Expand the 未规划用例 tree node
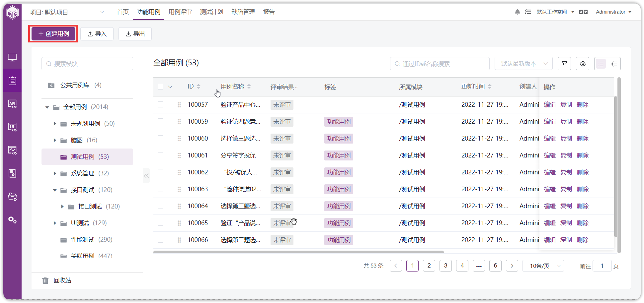 pyautogui.click(x=55, y=124)
